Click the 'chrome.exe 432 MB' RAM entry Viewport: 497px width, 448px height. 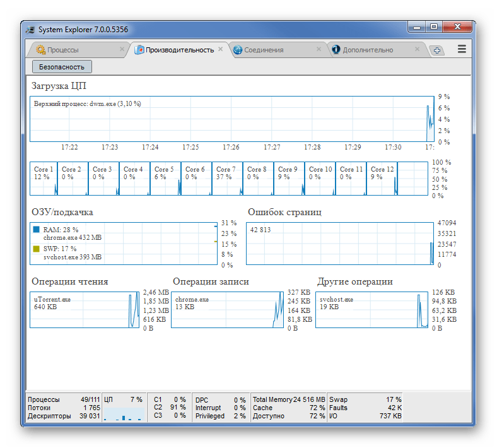pos(73,237)
